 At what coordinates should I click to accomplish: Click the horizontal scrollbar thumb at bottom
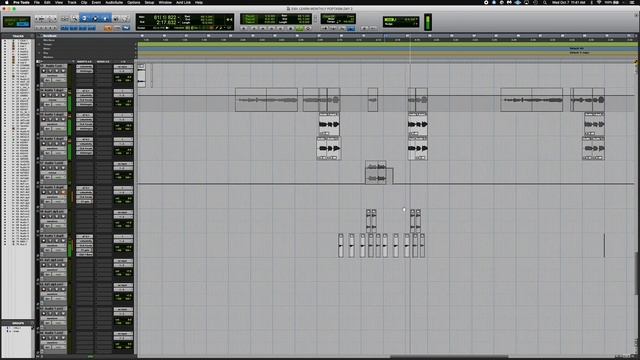[449, 357]
